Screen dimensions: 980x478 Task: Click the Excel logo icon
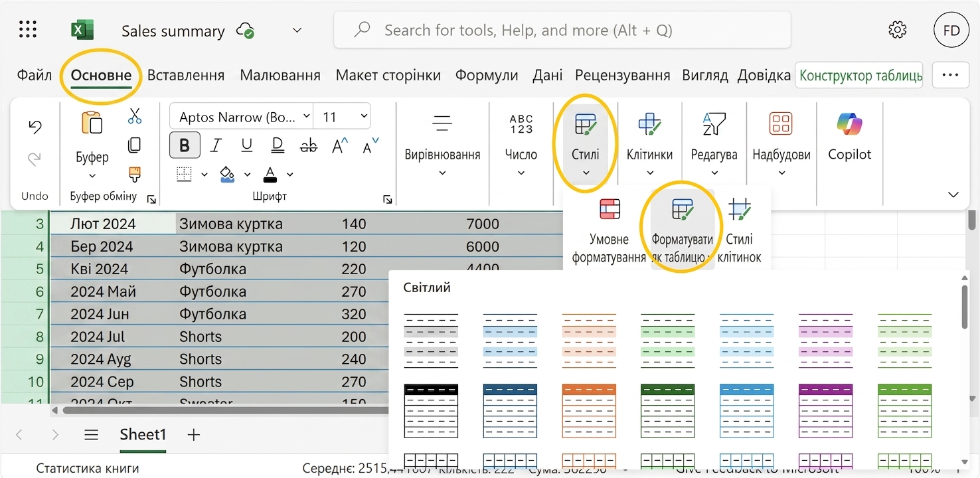pos(82,30)
